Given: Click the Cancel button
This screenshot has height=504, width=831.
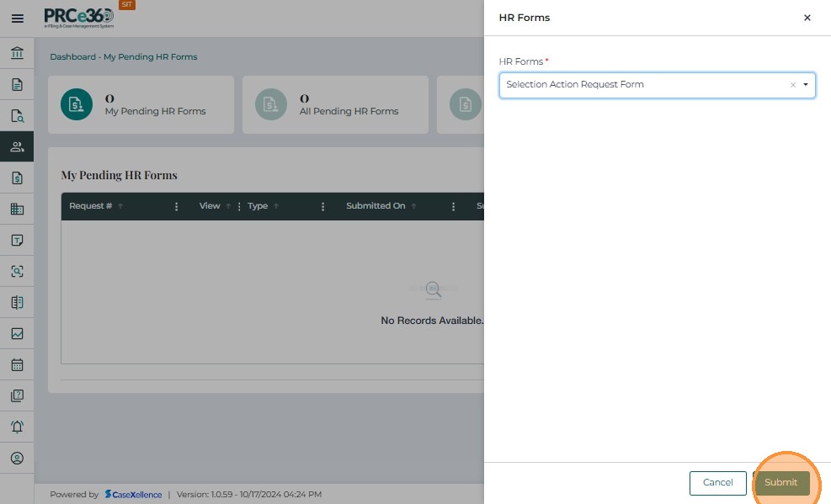Looking at the screenshot, I should 717,483.
